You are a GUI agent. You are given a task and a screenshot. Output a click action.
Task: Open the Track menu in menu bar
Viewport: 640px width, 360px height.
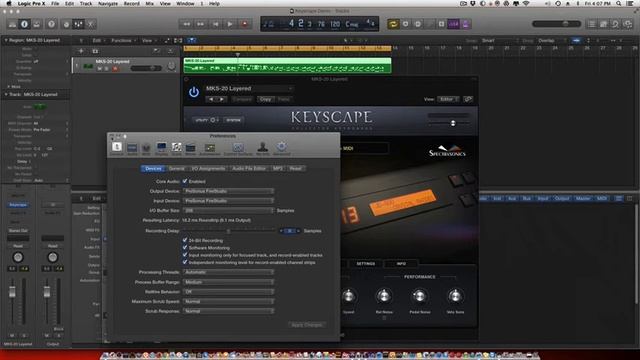click(x=86, y=4)
